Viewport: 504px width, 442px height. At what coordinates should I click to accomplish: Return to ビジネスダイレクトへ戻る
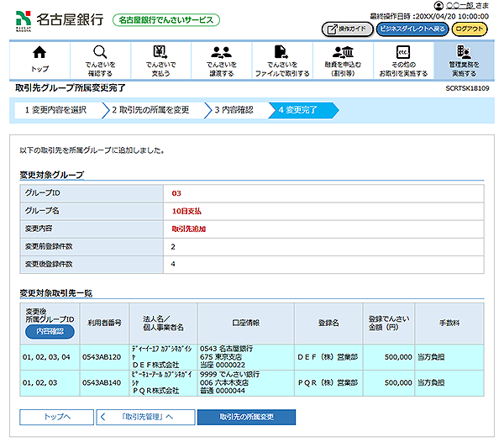tap(412, 29)
